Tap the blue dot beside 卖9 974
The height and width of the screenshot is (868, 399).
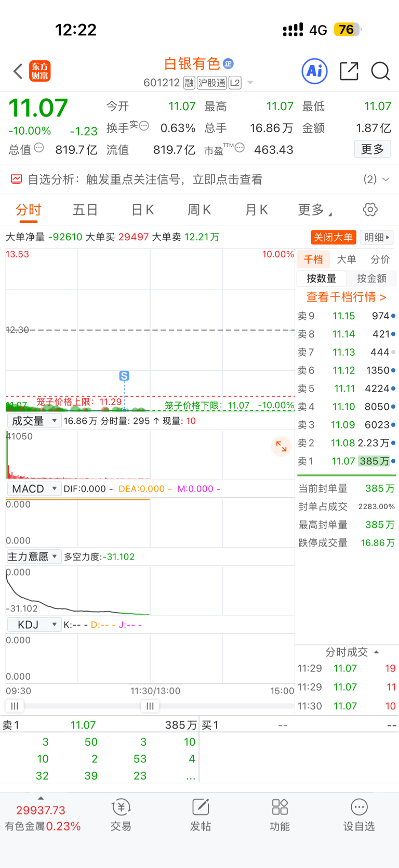tap(393, 316)
